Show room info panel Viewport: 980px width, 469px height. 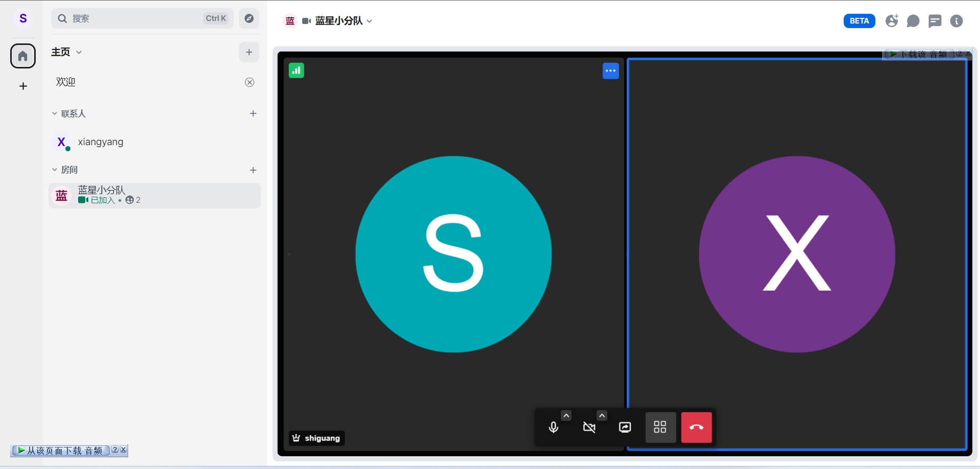pos(957,21)
